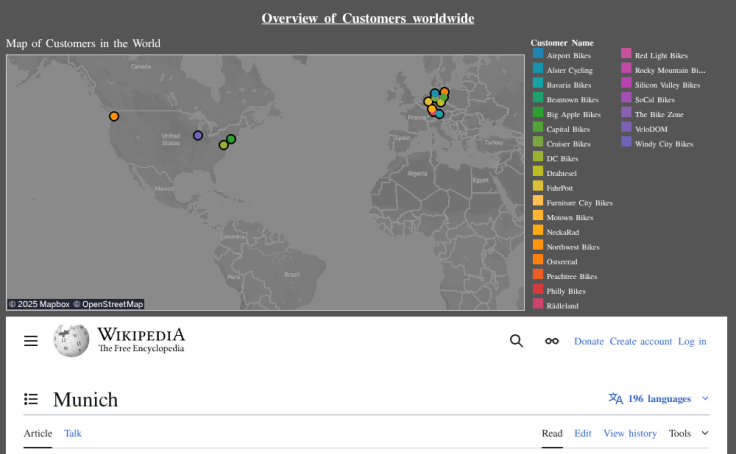
Task: Select the Philly Bikes legend swatch
Action: pyautogui.click(x=538, y=289)
